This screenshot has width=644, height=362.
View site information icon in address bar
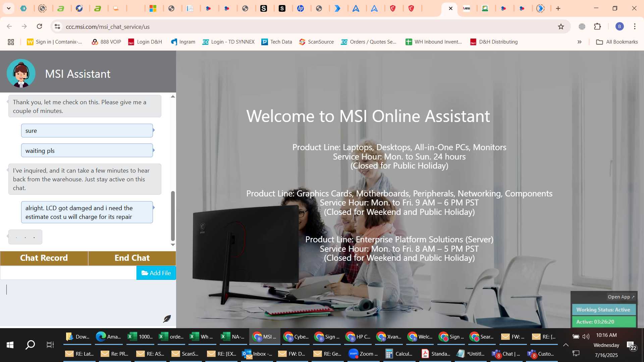click(57, 26)
